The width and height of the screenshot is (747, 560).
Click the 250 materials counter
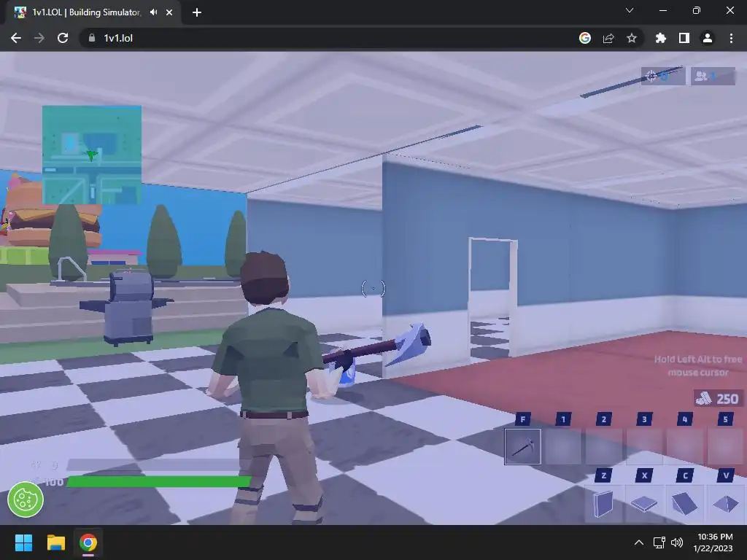[718, 398]
